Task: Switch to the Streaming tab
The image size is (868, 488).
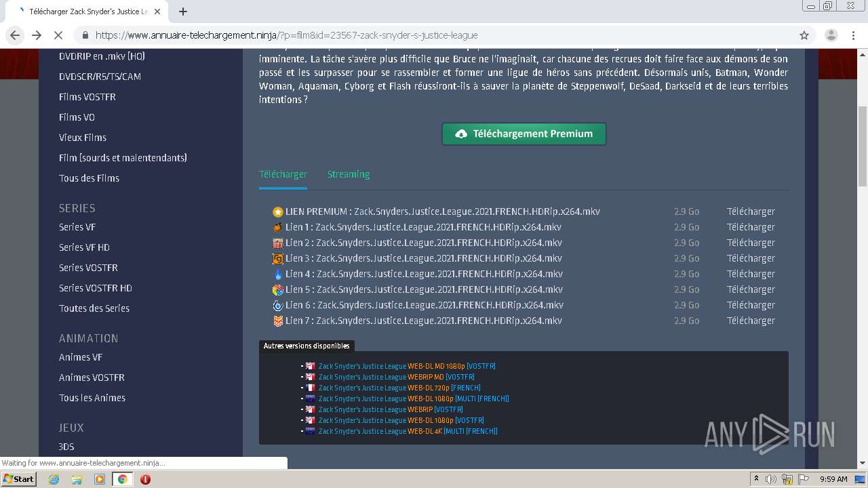Action: (x=349, y=174)
